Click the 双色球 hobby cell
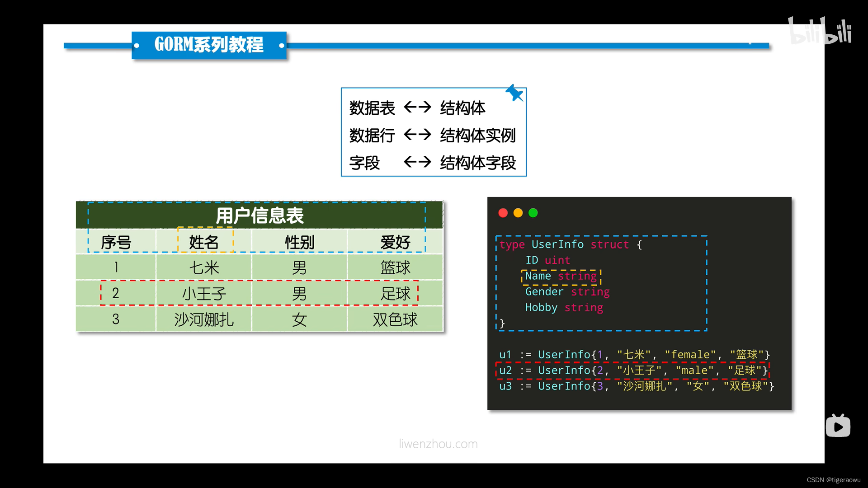This screenshot has height=488, width=868. pyautogui.click(x=395, y=319)
